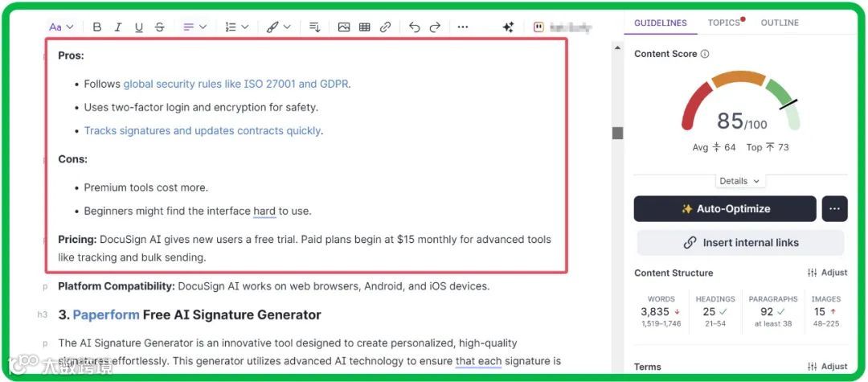
Task: Click the PARAGRAPHS count 92
Action: click(x=767, y=312)
